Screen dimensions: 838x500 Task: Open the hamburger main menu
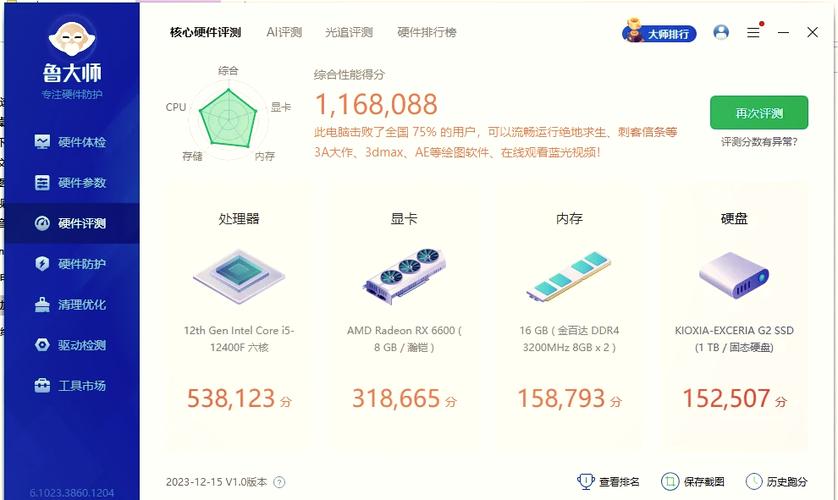point(753,32)
